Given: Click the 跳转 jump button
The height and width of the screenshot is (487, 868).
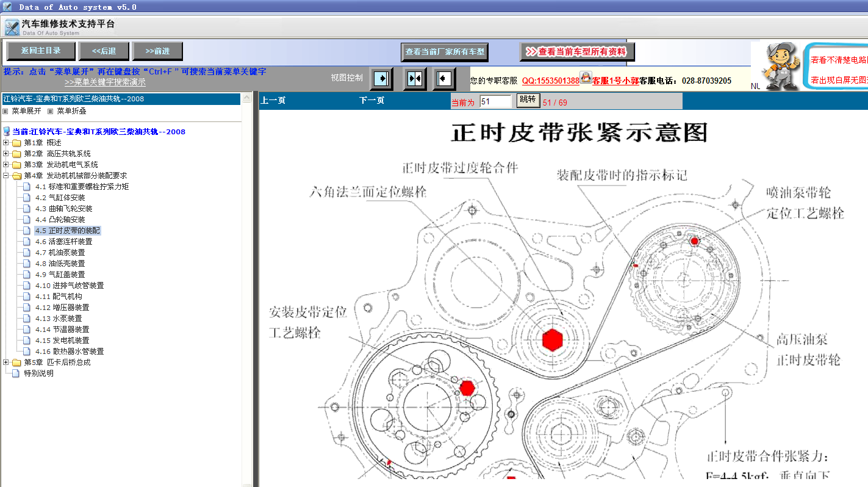Looking at the screenshot, I should (x=528, y=100).
